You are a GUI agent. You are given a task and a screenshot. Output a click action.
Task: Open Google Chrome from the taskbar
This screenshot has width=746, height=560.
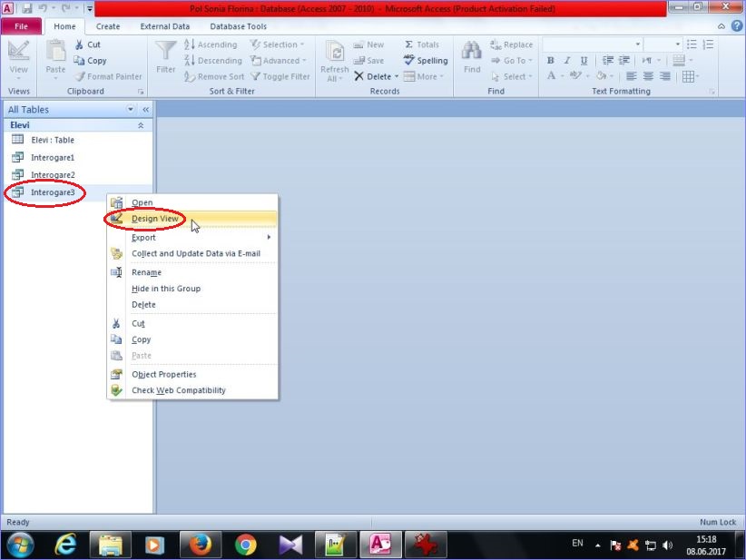245,545
